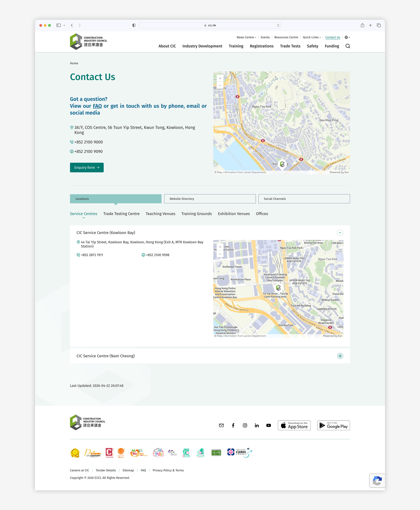Open the language globe selector
The width and height of the screenshot is (420, 510).
click(347, 37)
